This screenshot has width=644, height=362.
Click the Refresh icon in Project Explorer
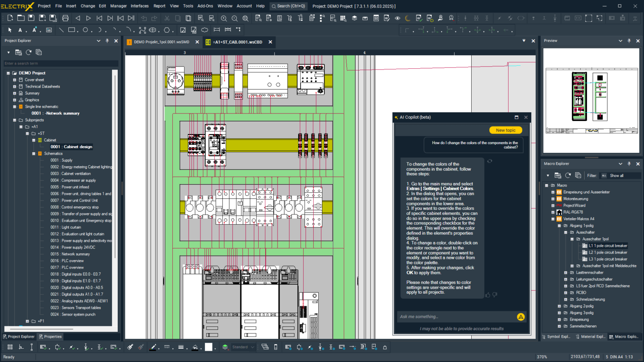(x=28, y=52)
